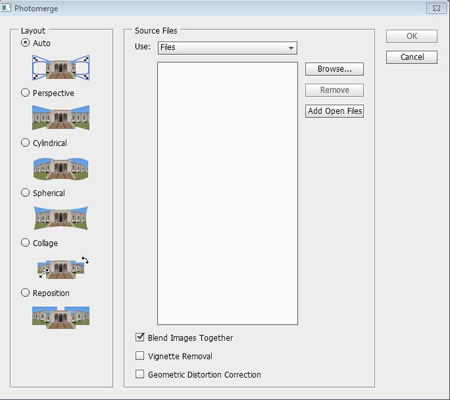Viewport: 450px width, 400px height.
Task: Click the Photomerge title bar app icon
Action: (x=6, y=8)
